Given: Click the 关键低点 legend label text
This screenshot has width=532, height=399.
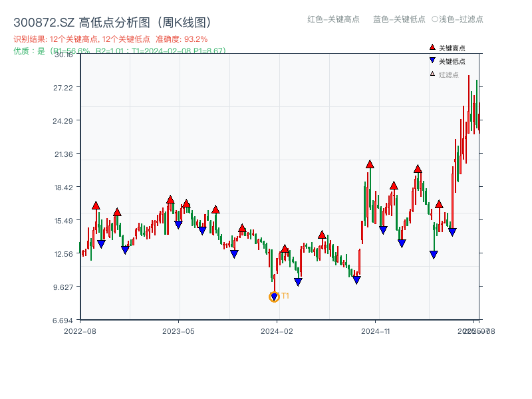Looking at the screenshot, I should click(452, 61).
